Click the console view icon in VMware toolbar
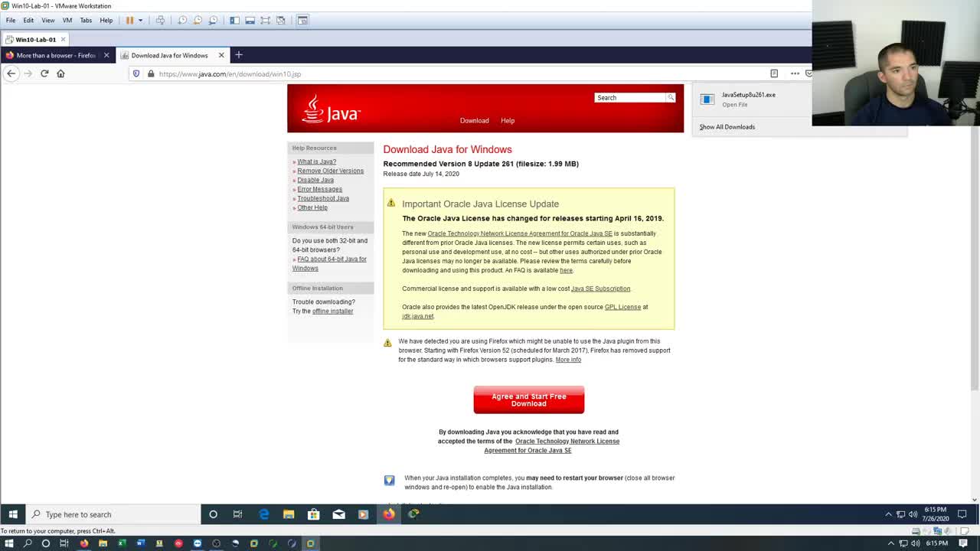 (x=302, y=20)
